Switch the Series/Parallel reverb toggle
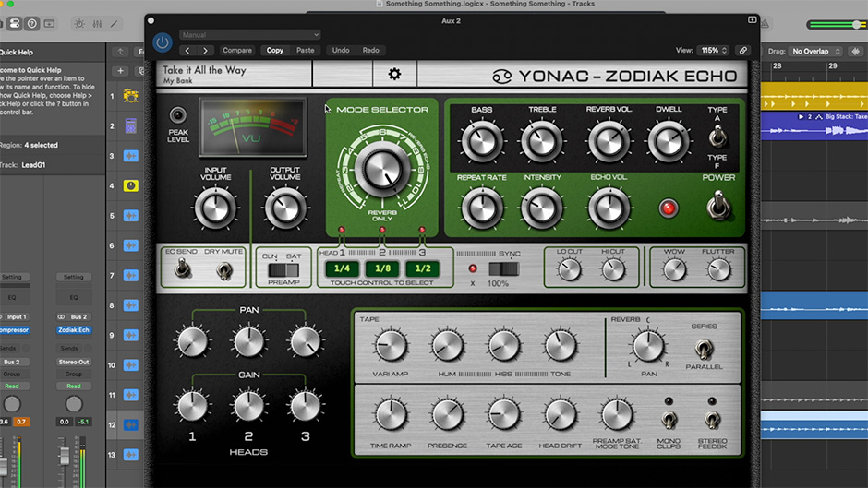 click(704, 348)
